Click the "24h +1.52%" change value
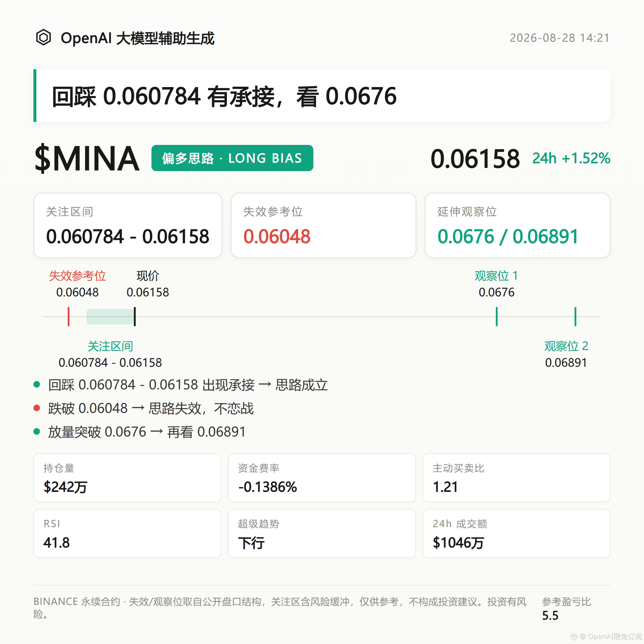This screenshot has width=644, height=644. click(x=571, y=158)
